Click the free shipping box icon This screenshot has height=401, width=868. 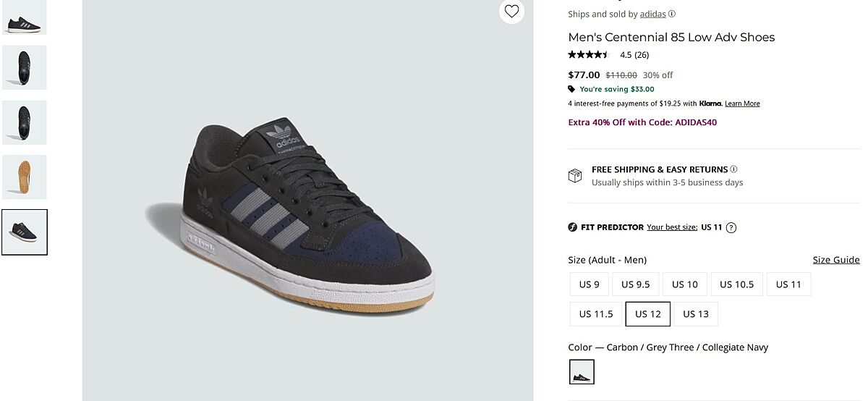click(575, 176)
